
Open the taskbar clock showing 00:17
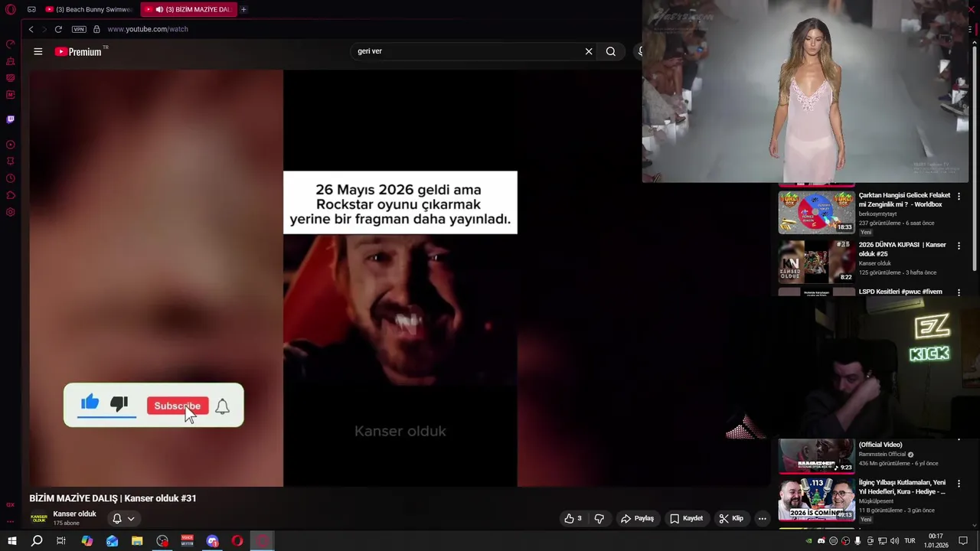point(936,541)
